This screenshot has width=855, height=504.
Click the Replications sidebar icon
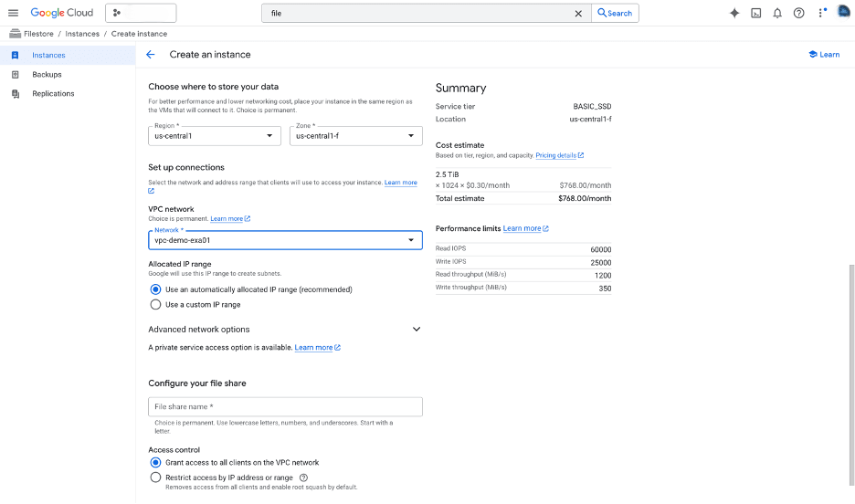tap(16, 94)
